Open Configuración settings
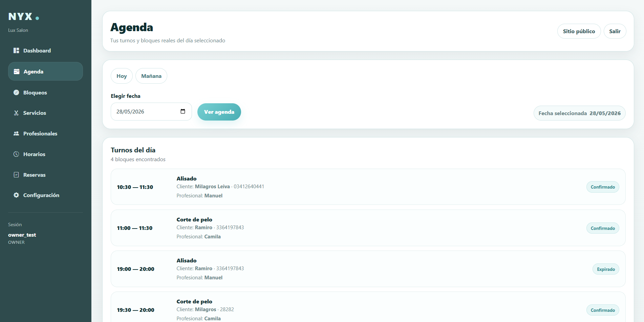 pos(45,195)
